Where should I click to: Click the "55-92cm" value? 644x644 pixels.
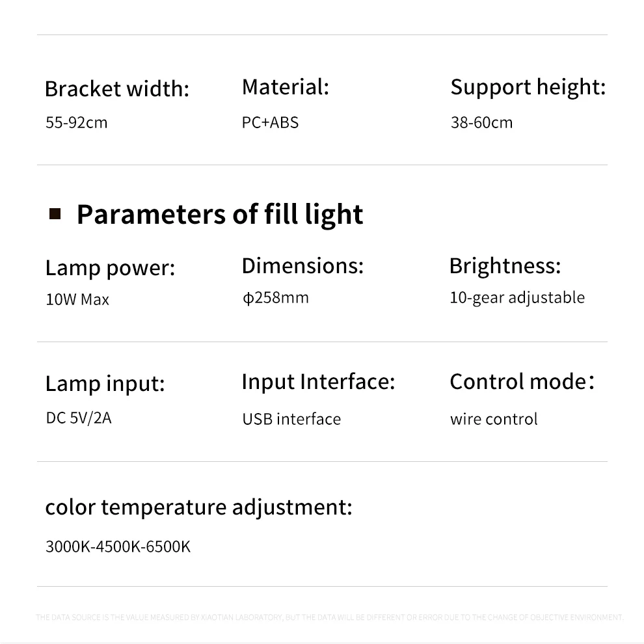click(x=76, y=122)
